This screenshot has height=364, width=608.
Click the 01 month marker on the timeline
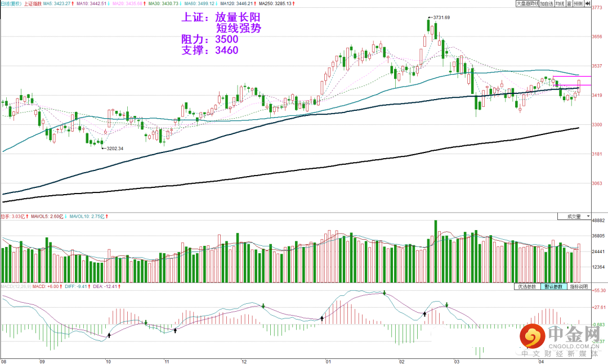click(328, 361)
